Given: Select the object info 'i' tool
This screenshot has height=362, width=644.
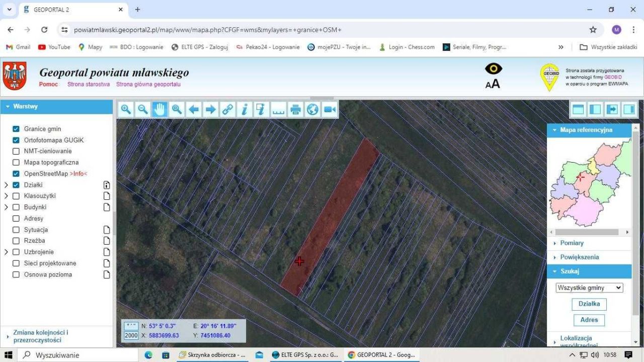Looking at the screenshot, I should [x=245, y=109].
